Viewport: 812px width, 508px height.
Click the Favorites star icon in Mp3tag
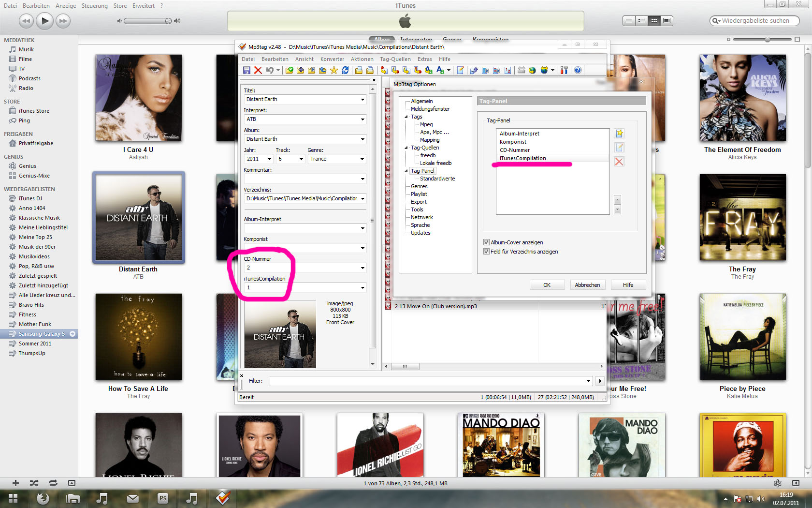[334, 70]
